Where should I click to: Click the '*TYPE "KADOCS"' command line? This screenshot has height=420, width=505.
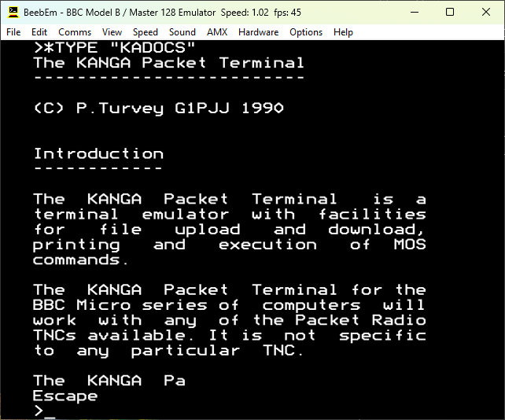114,48
